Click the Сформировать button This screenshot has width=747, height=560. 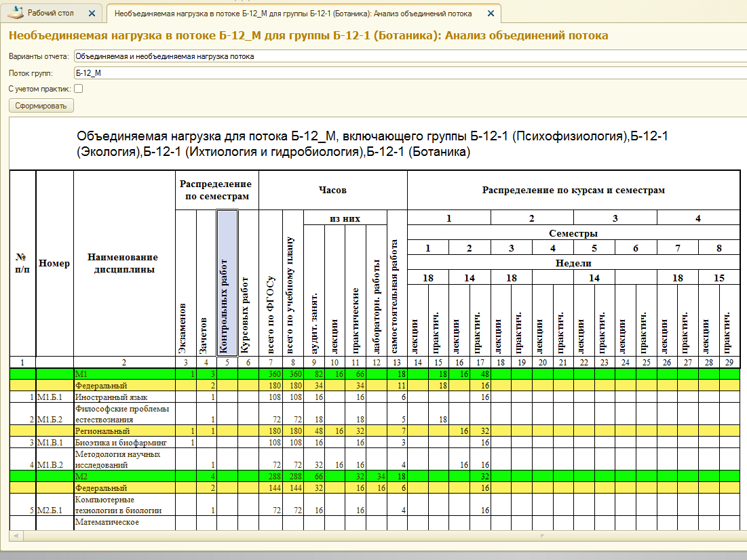click(41, 106)
